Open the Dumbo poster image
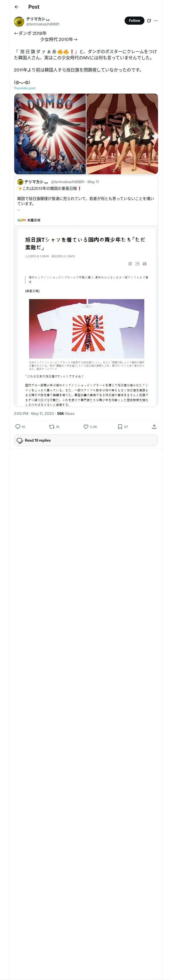This screenshot has width=172, height=980. [x=50, y=134]
